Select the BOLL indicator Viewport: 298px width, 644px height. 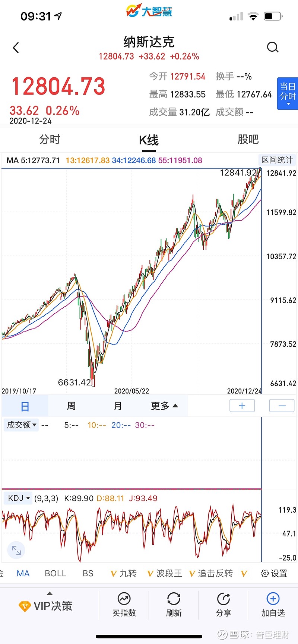point(56,573)
